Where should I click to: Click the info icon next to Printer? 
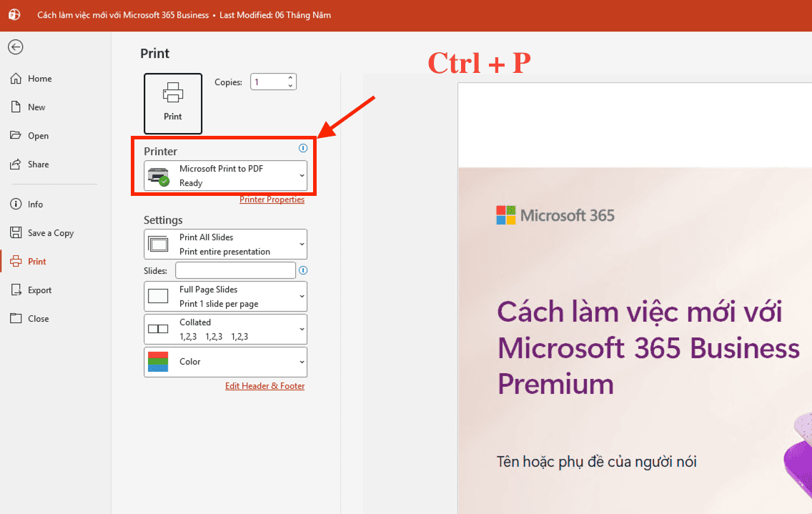point(303,148)
